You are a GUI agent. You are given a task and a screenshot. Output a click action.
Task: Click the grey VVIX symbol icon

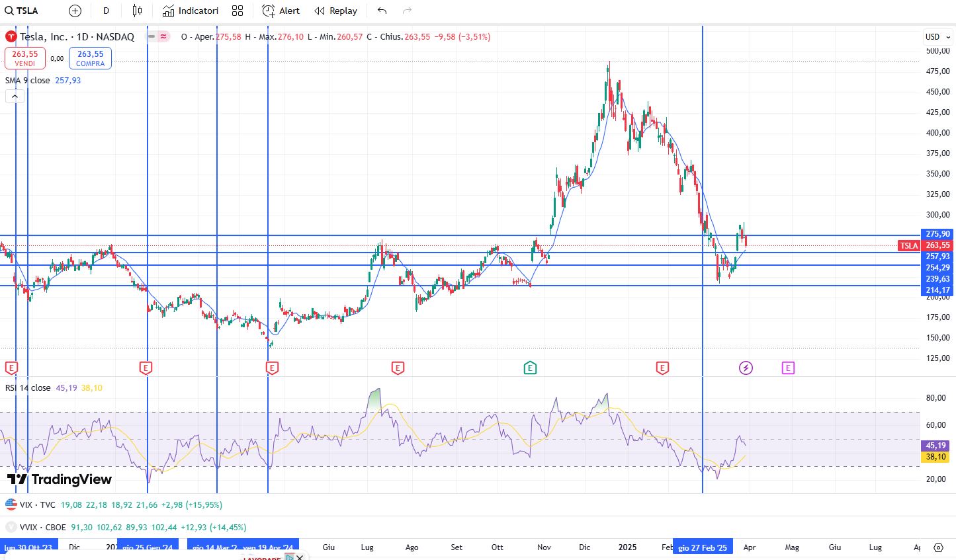tap(11, 528)
